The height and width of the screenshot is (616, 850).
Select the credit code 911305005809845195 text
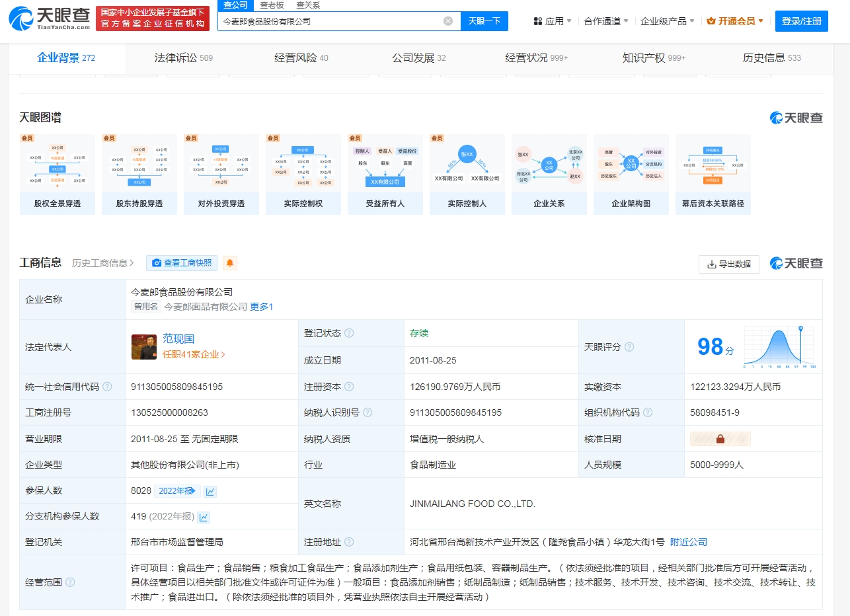click(x=177, y=387)
